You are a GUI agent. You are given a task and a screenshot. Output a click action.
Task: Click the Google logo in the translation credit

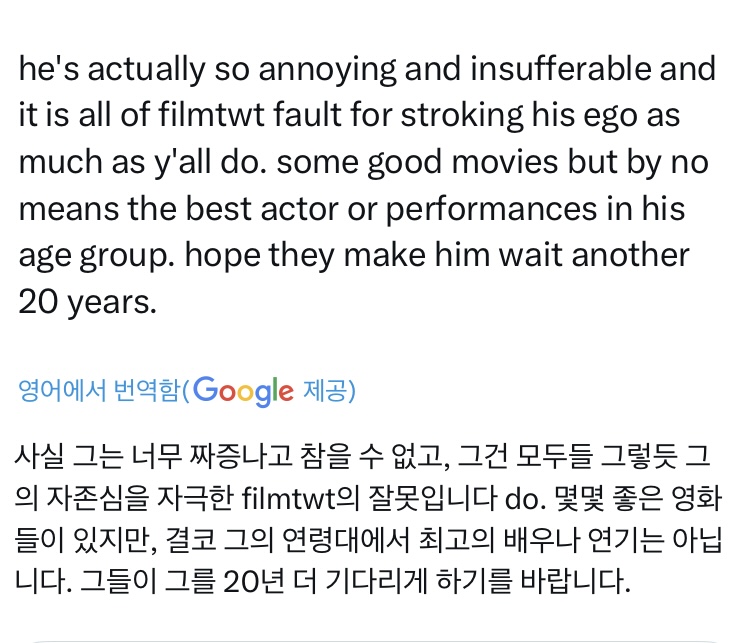[243, 390]
